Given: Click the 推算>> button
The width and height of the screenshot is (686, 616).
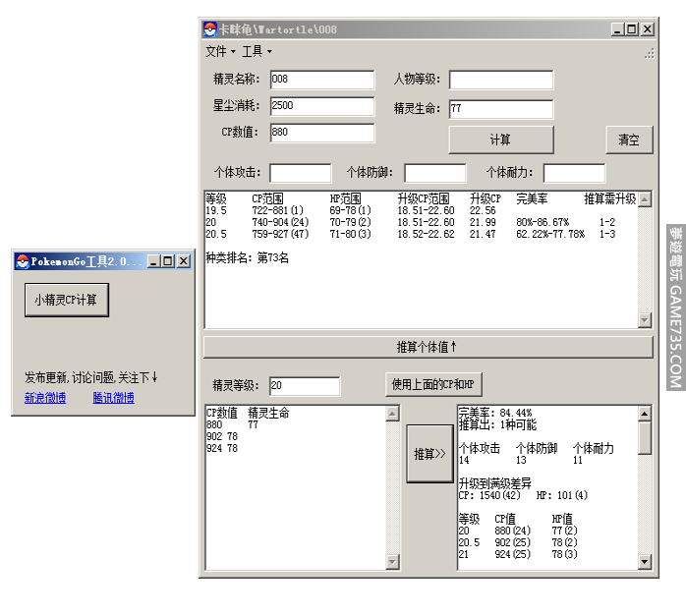Looking at the screenshot, I should click(429, 454).
